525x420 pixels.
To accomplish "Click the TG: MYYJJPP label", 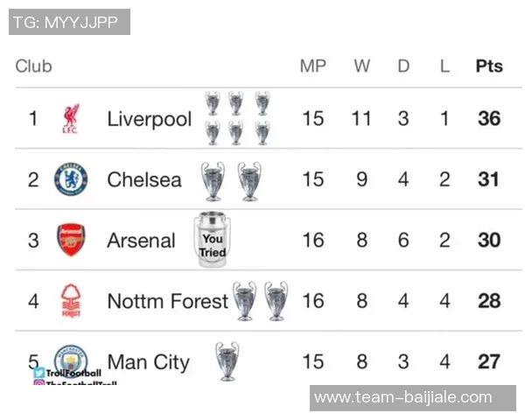I will click(68, 22).
